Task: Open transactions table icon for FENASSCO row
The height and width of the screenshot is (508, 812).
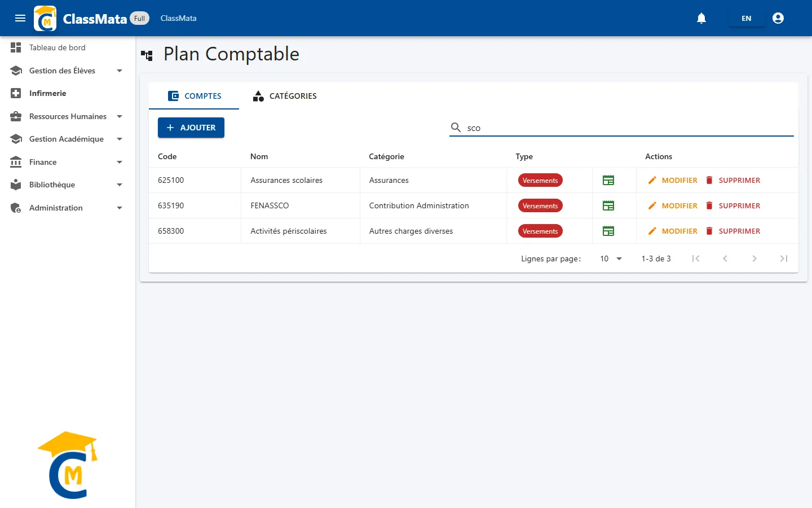Action: (x=608, y=205)
